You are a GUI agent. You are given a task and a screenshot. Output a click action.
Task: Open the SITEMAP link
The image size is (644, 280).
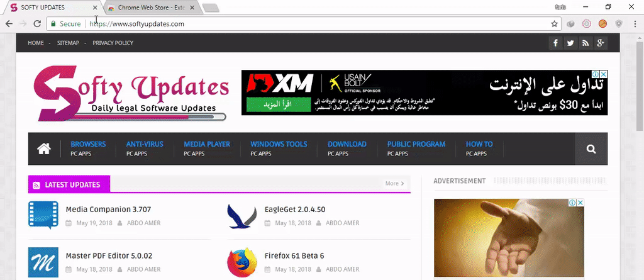(68, 43)
